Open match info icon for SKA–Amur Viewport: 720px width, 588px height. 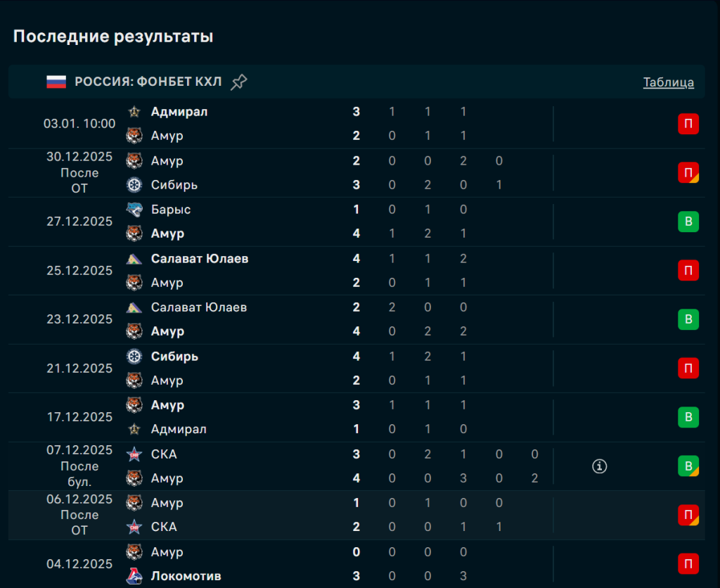pos(599,466)
